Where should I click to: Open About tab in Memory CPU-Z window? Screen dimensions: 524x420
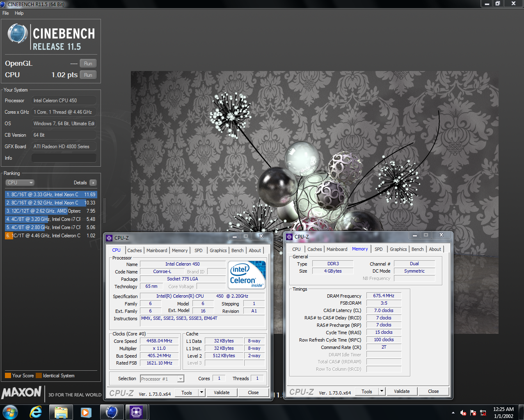click(435, 249)
